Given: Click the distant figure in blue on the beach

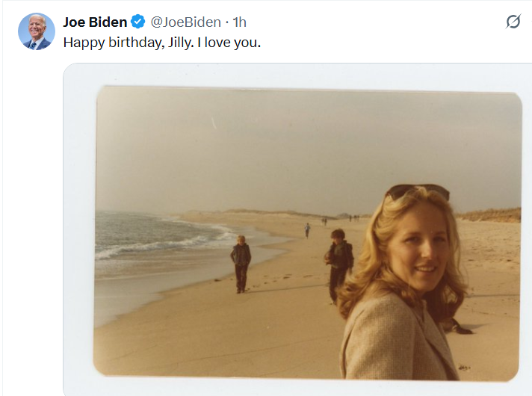Looking at the screenshot, I should coord(307,230).
